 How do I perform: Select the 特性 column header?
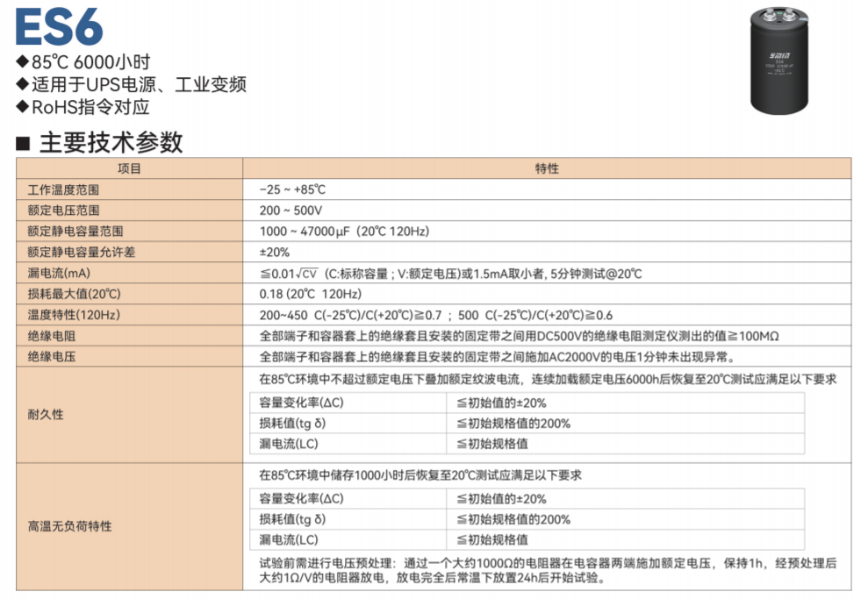click(547, 168)
